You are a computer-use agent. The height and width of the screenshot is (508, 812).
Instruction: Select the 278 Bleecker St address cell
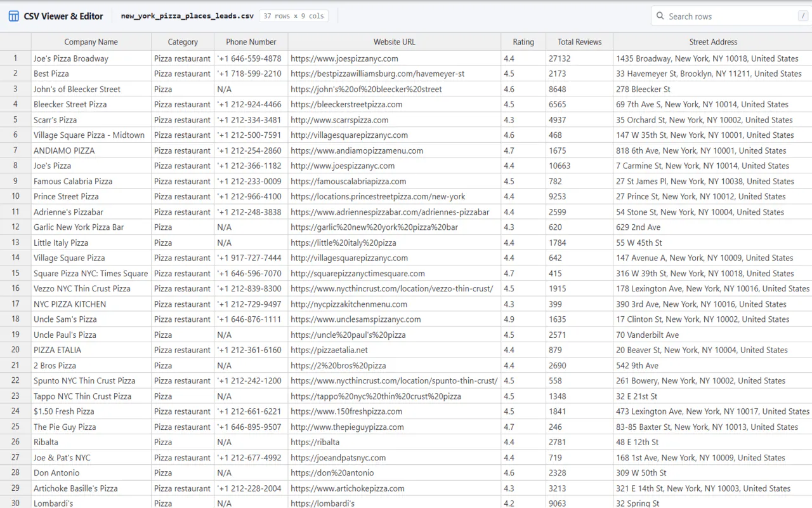pyautogui.click(x=713, y=89)
